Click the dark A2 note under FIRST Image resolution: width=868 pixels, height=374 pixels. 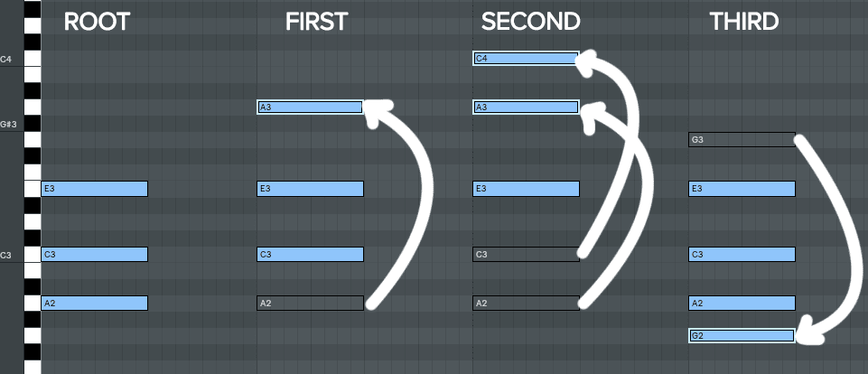(310, 304)
